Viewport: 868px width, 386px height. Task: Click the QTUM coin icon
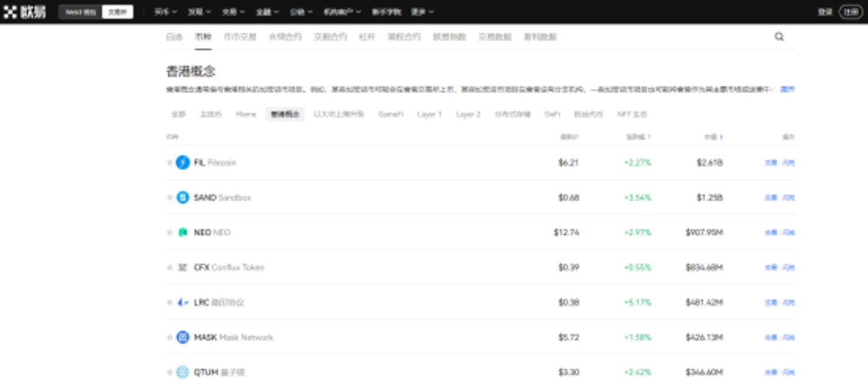(x=183, y=372)
